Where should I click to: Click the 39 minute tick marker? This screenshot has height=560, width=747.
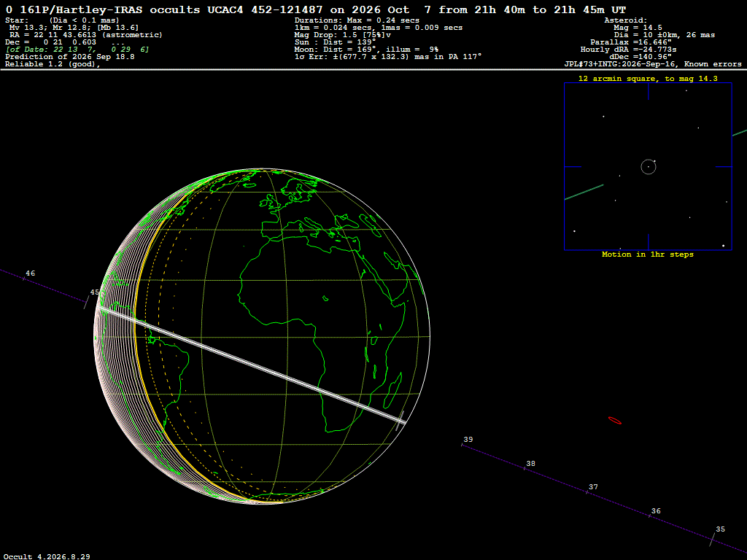click(462, 444)
